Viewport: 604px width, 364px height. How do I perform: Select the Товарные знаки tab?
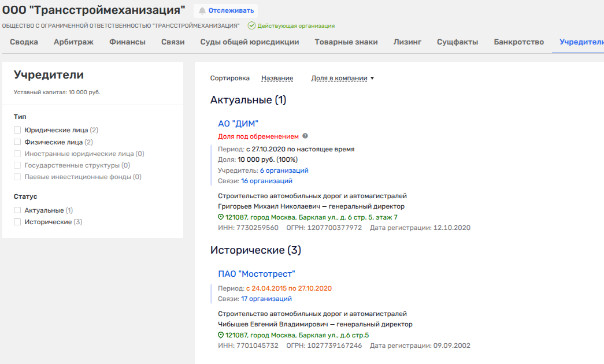click(x=346, y=42)
